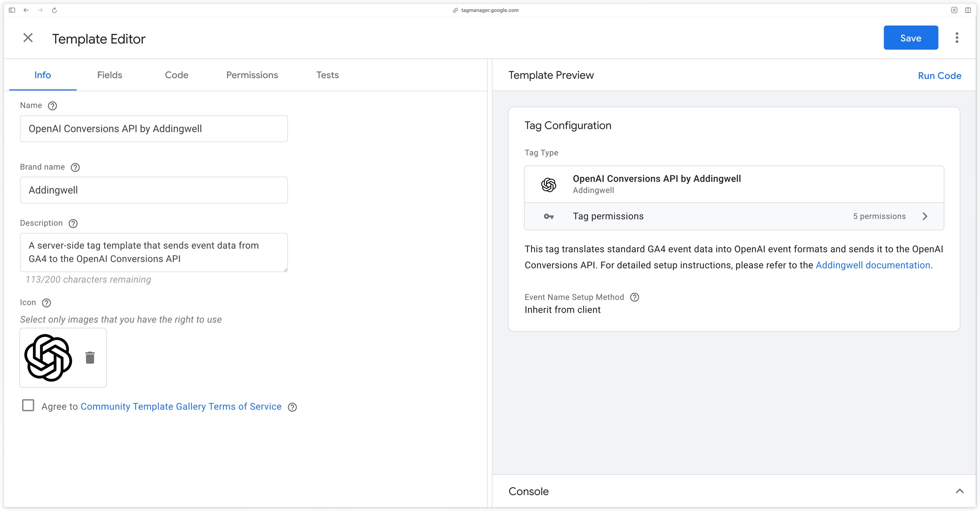Screen dimensions: 980x511
Task: Click the uploaded OpenAI icon thumbnail
Action: tap(48, 358)
